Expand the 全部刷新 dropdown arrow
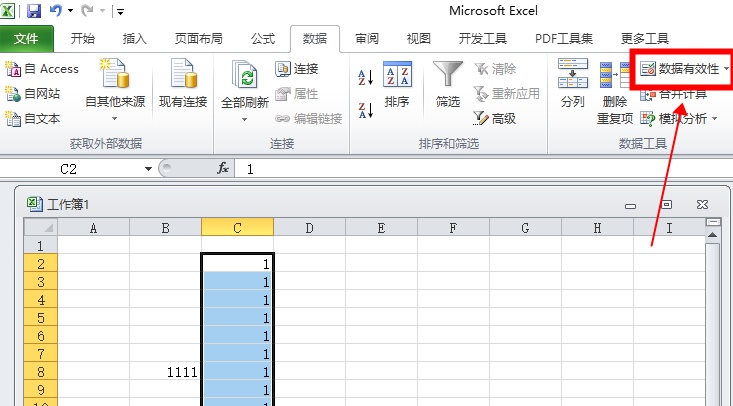Screen dimensions: 733x406 click(x=244, y=119)
